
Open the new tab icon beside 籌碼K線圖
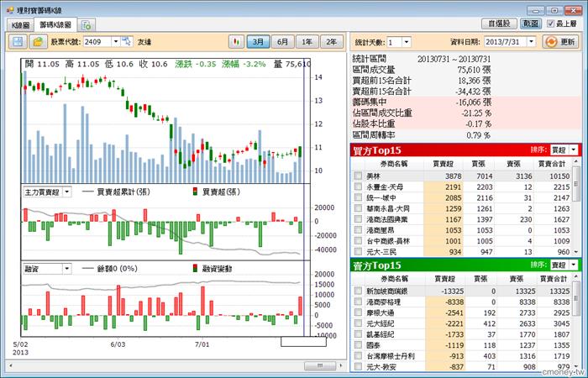click(87, 25)
